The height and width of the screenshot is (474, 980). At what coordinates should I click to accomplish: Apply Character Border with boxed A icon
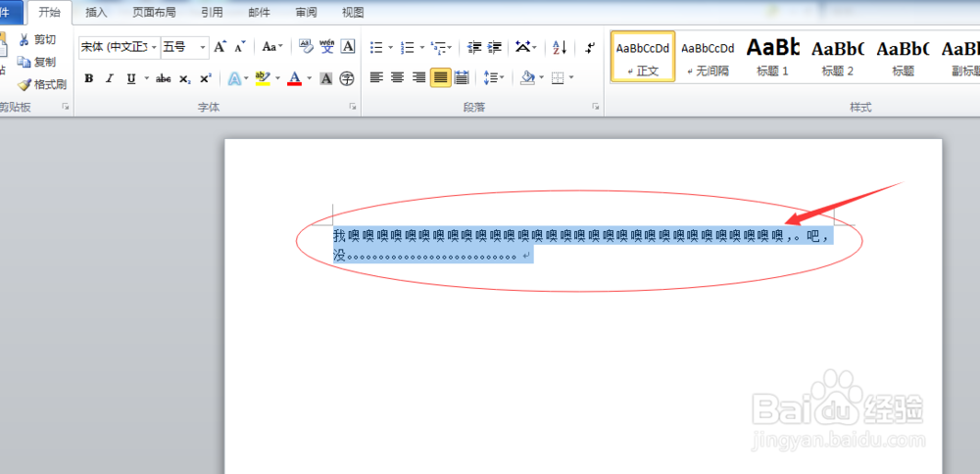348,46
